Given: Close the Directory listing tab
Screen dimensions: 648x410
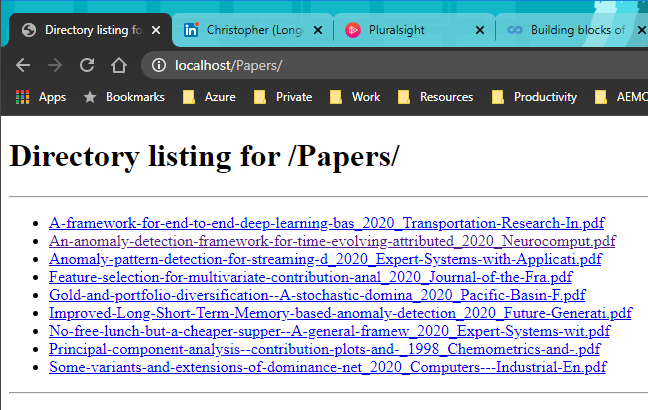Looking at the screenshot, I should pos(156,30).
